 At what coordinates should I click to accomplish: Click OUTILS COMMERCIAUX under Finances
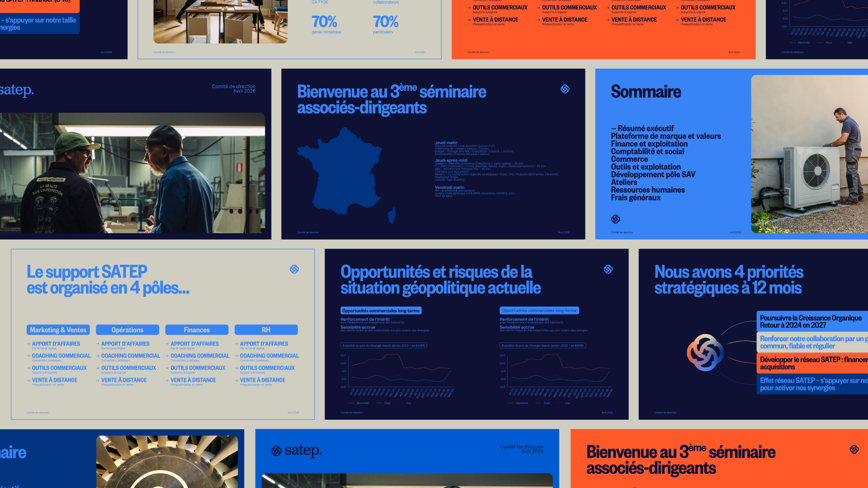tap(198, 368)
